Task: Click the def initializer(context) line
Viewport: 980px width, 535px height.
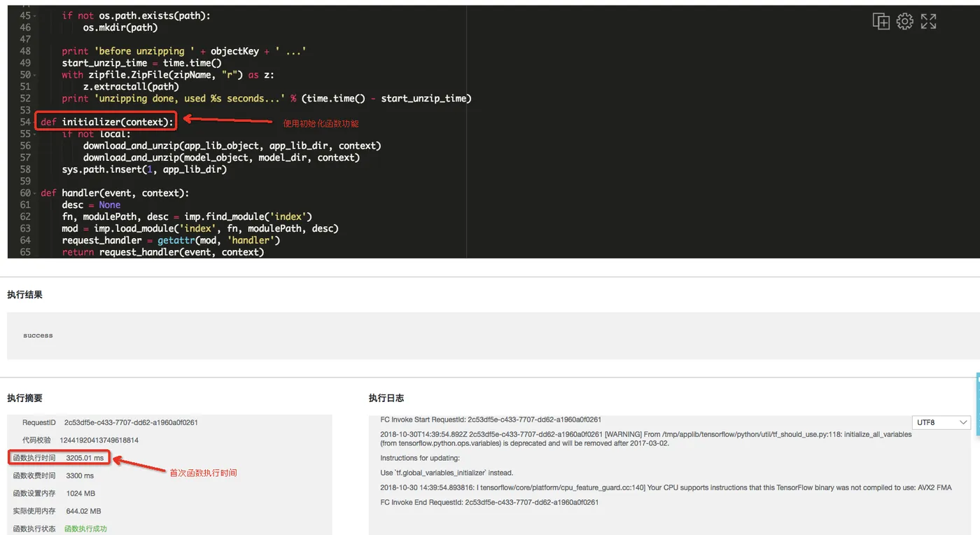Action: [x=106, y=122]
